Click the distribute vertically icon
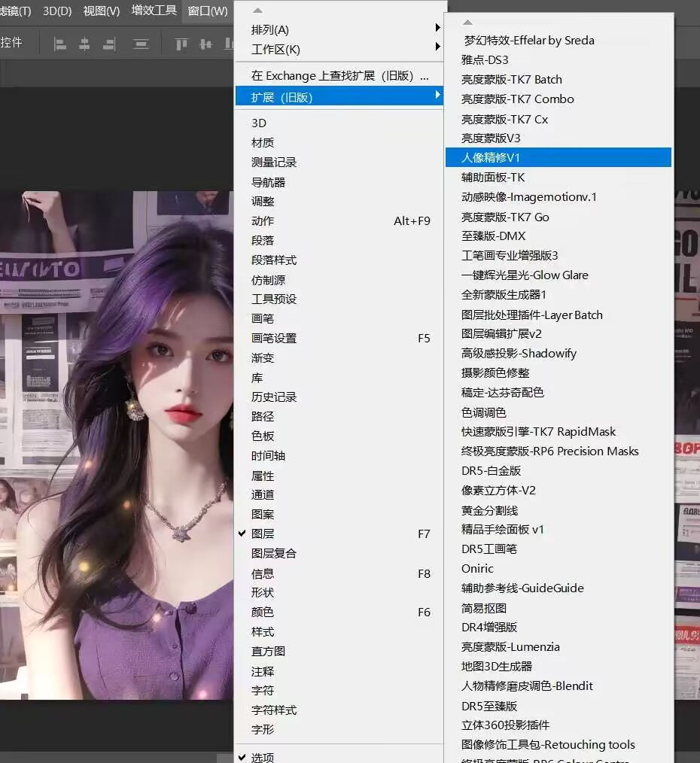Screen dimensions: 700x763 [x=141, y=44]
